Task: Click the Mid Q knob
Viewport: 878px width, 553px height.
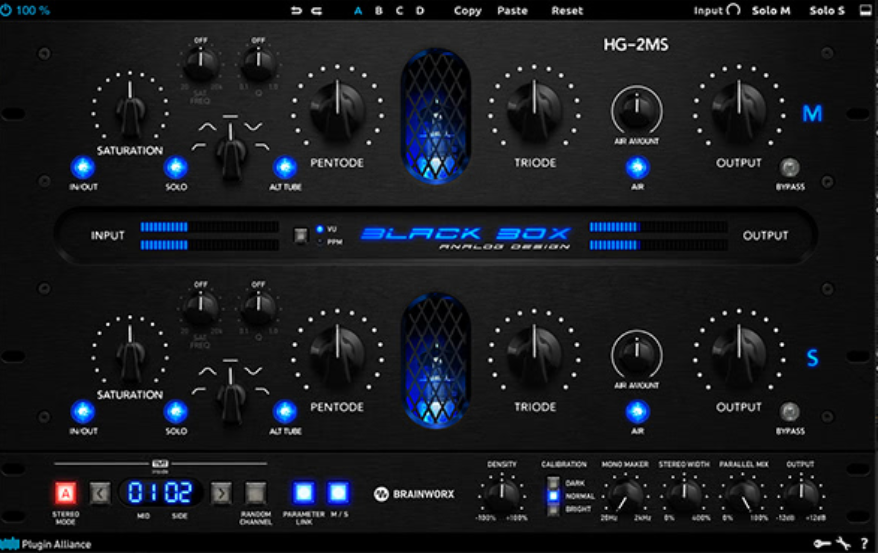Action: coord(258,62)
